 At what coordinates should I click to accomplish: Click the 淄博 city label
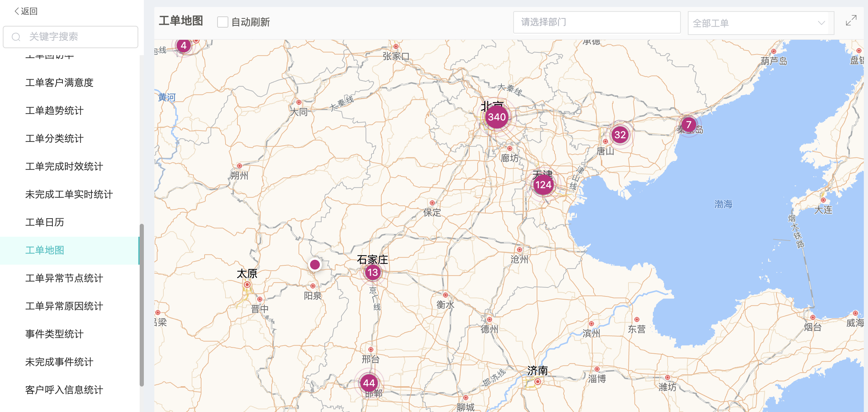[597, 379]
